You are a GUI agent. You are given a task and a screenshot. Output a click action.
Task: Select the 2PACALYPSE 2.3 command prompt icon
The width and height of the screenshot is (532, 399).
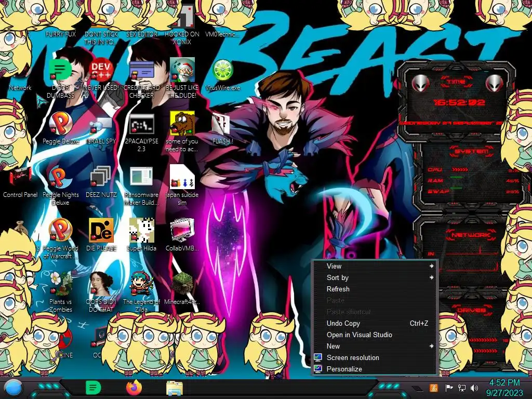point(141,124)
